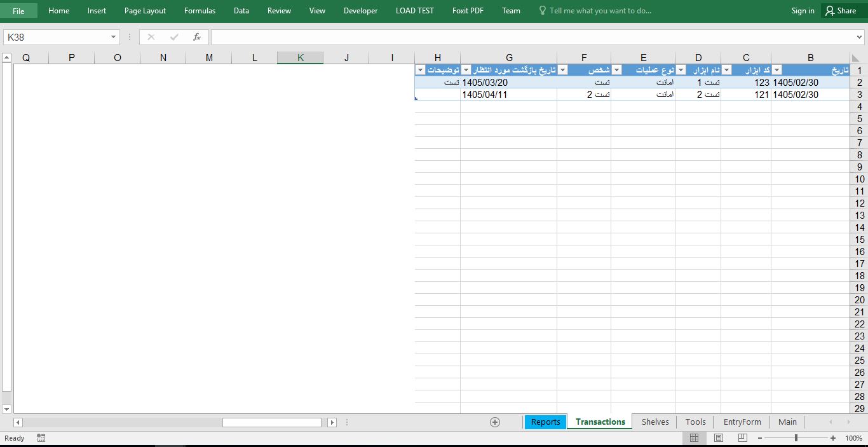Select column header G

tap(509, 58)
